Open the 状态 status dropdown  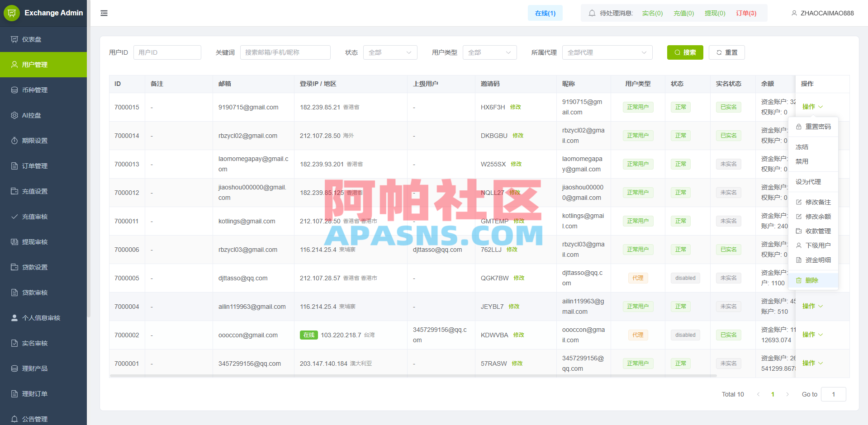click(390, 52)
